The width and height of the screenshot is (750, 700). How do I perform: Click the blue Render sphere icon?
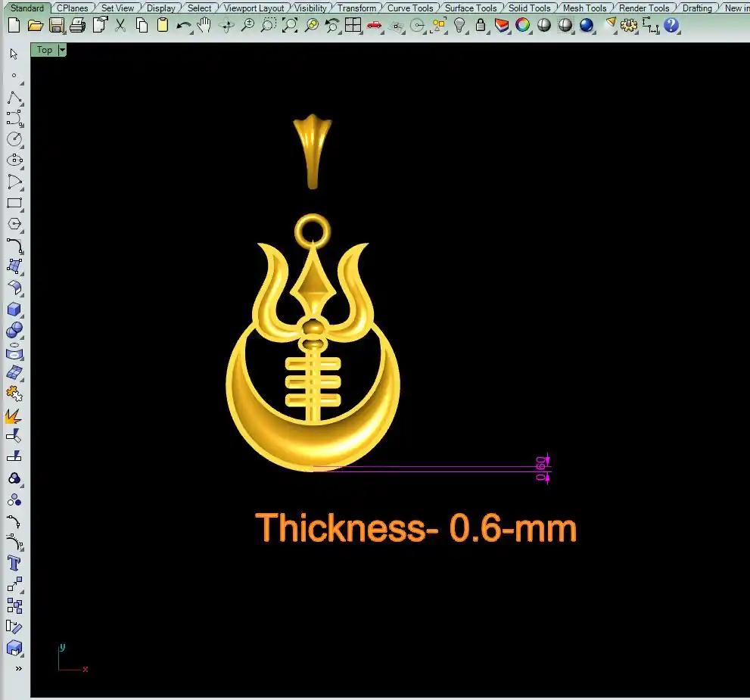pyautogui.click(x=587, y=25)
